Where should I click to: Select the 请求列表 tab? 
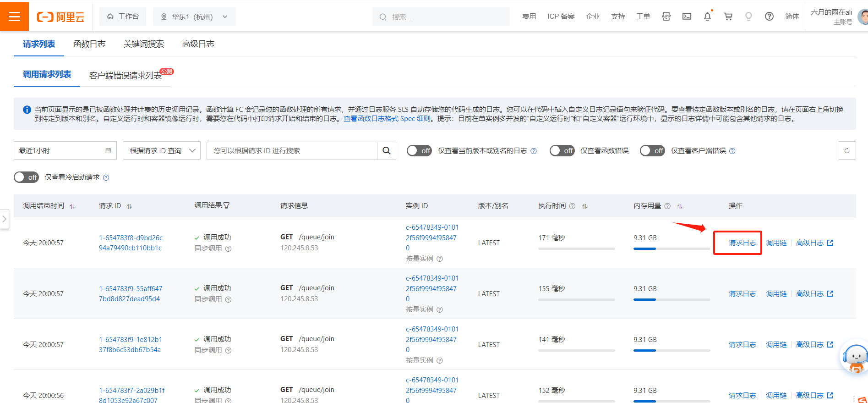coord(39,44)
